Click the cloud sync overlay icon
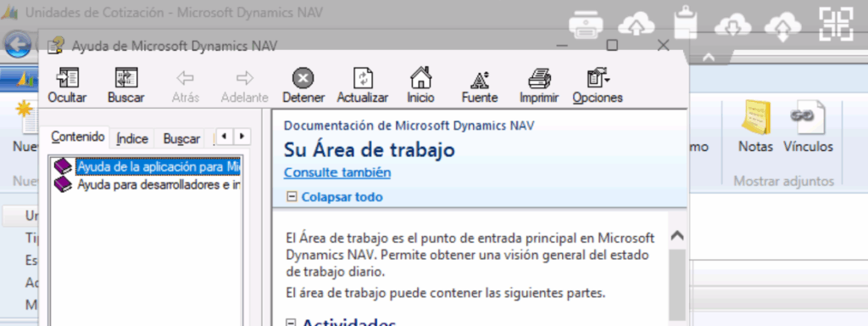Viewport: 868px width, 326px height. [782, 26]
